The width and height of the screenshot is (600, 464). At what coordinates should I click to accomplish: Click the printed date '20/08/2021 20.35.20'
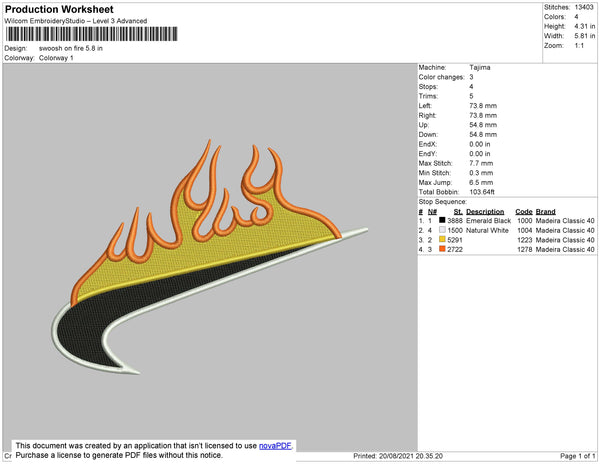[x=411, y=456]
